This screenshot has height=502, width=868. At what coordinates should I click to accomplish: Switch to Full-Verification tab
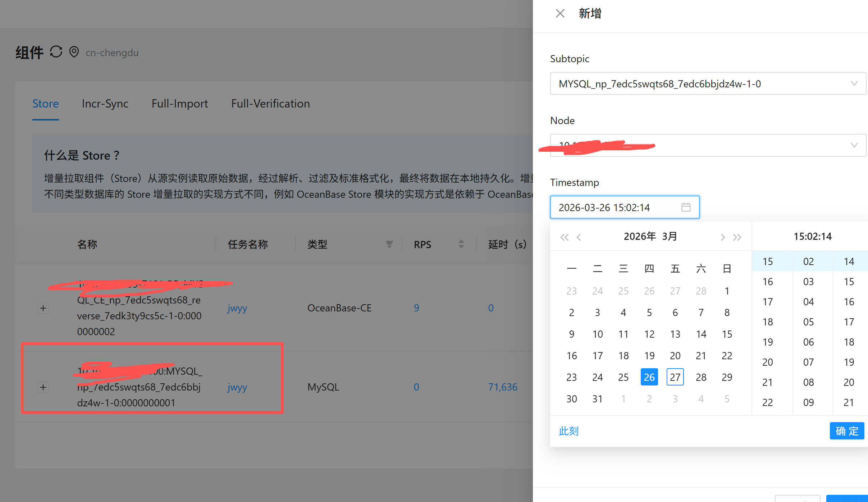[x=270, y=104]
